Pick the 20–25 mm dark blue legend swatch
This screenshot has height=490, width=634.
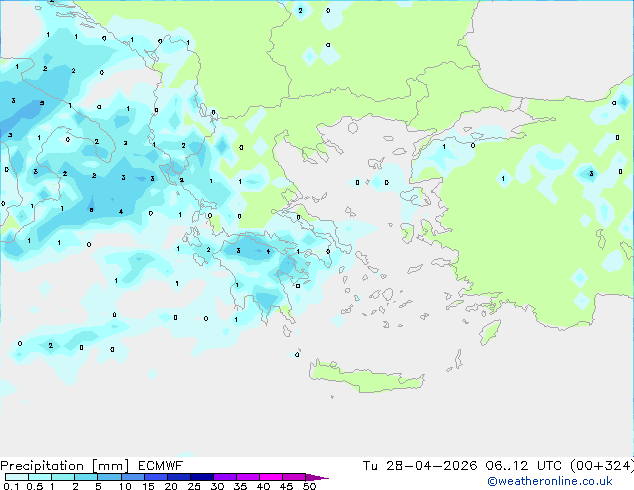click(178, 477)
